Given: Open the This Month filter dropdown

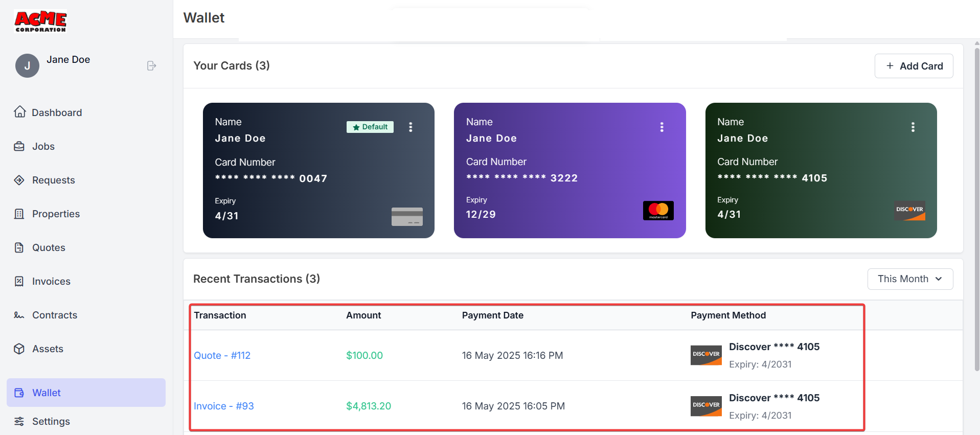Looking at the screenshot, I should [910, 279].
